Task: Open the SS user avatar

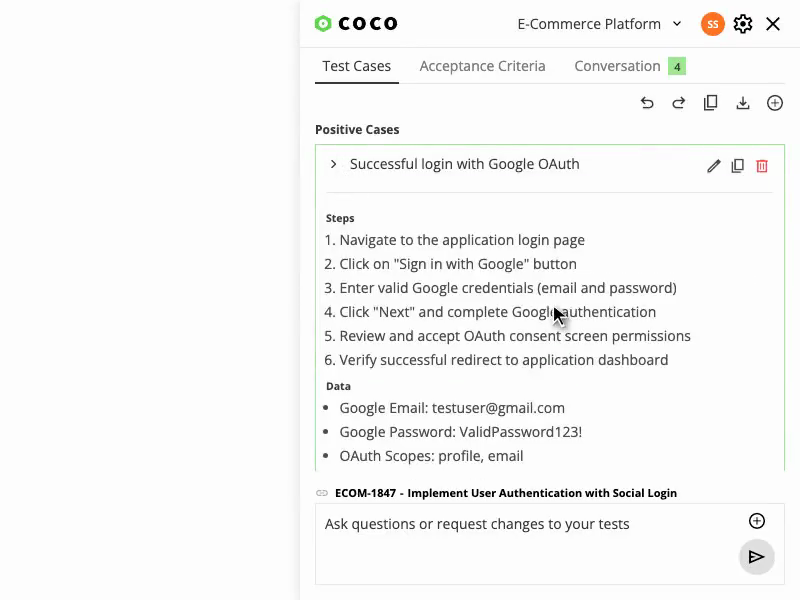Action: pos(713,24)
